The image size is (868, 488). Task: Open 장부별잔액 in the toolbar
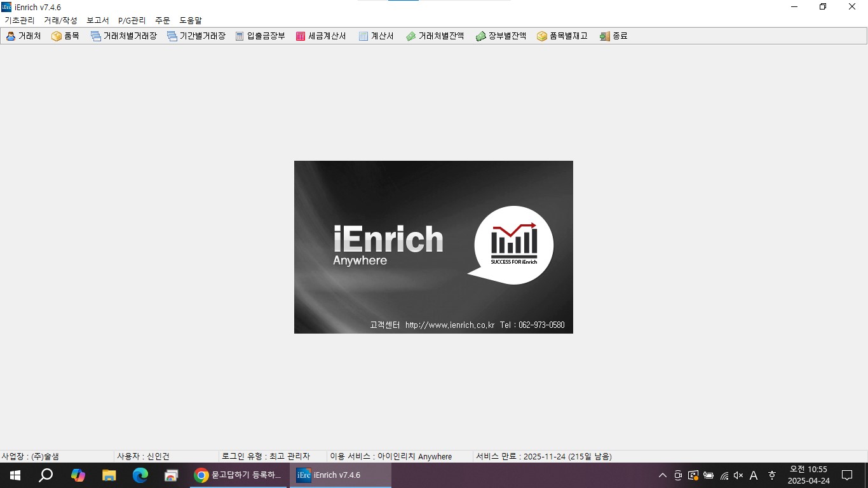(481, 36)
